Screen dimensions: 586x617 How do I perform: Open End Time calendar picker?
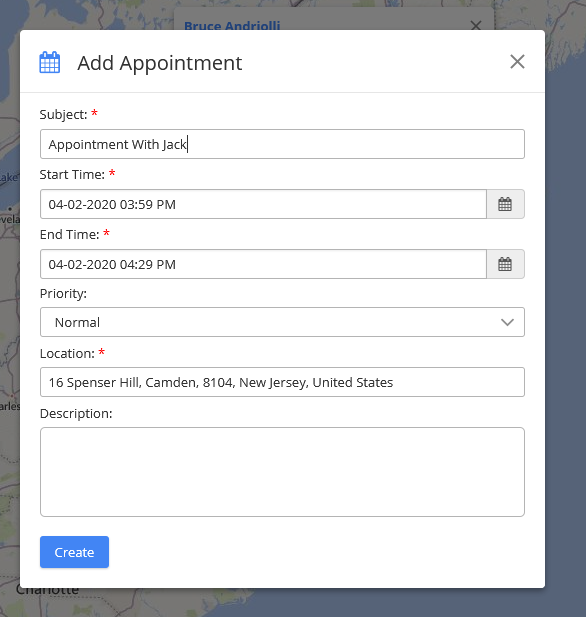pos(505,264)
